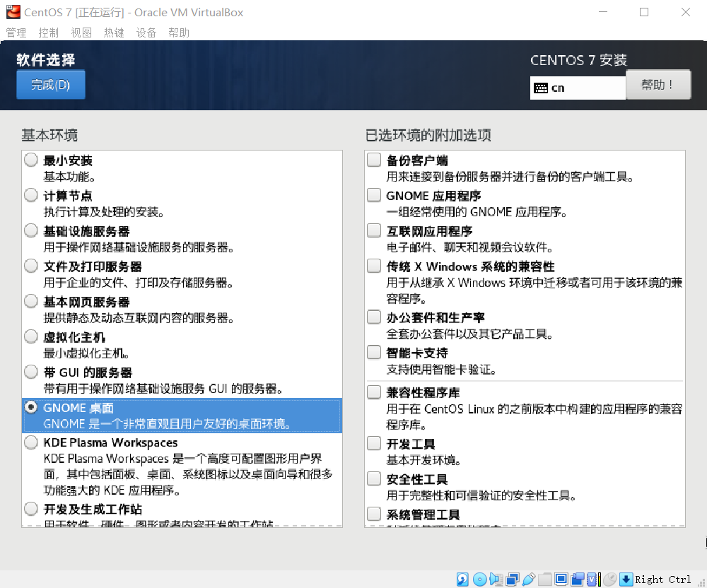Click the 基本开发环境。 description text
The width and height of the screenshot is (707, 588).
coord(423,460)
